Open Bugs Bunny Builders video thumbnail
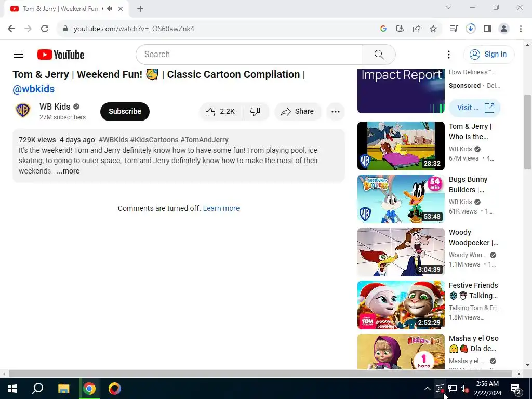This screenshot has height=399, width=532. click(x=401, y=199)
